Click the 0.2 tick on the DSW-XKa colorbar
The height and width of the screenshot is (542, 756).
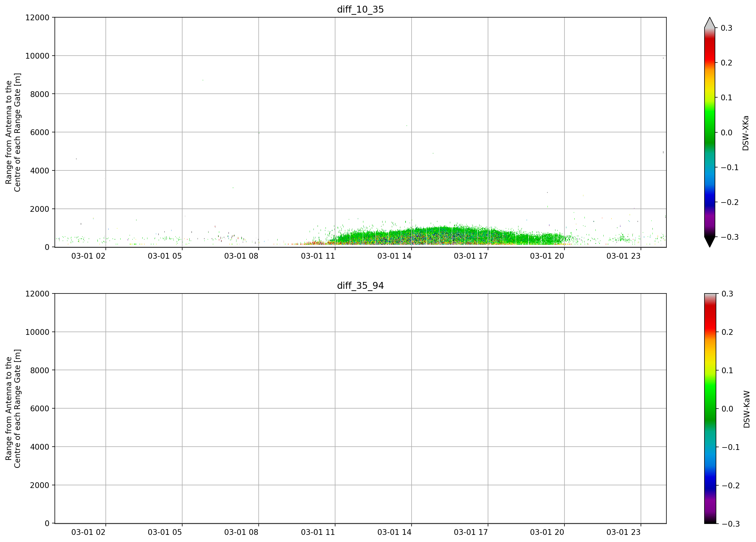point(726,63)
